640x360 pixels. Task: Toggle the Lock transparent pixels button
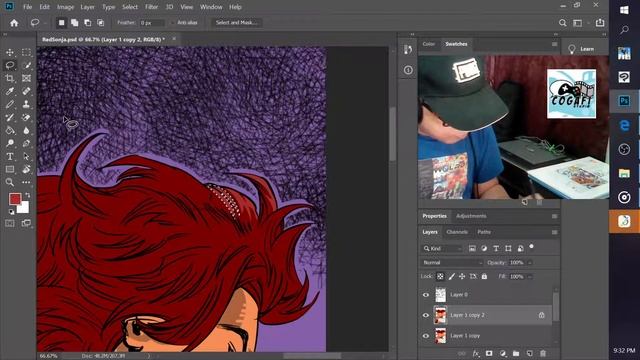point(440,276)
